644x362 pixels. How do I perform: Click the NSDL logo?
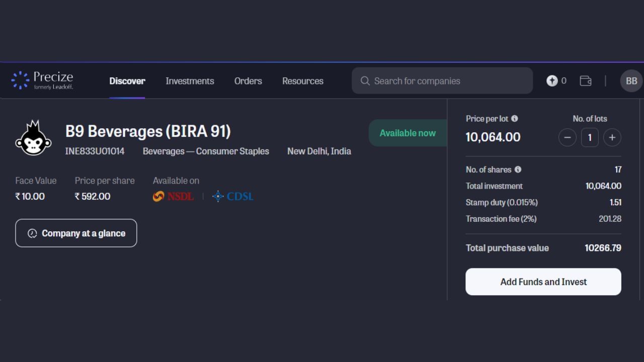point(173,197)
